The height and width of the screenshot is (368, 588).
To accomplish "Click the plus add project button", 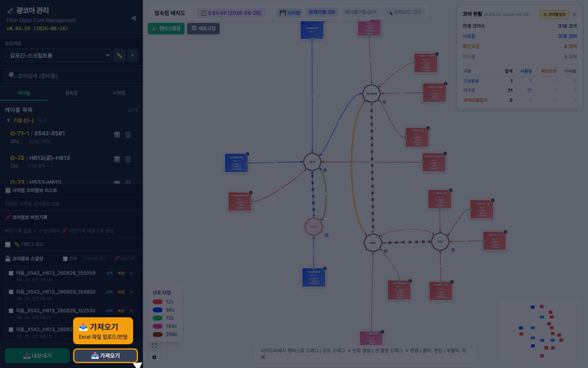I will (x=132, y=55).
